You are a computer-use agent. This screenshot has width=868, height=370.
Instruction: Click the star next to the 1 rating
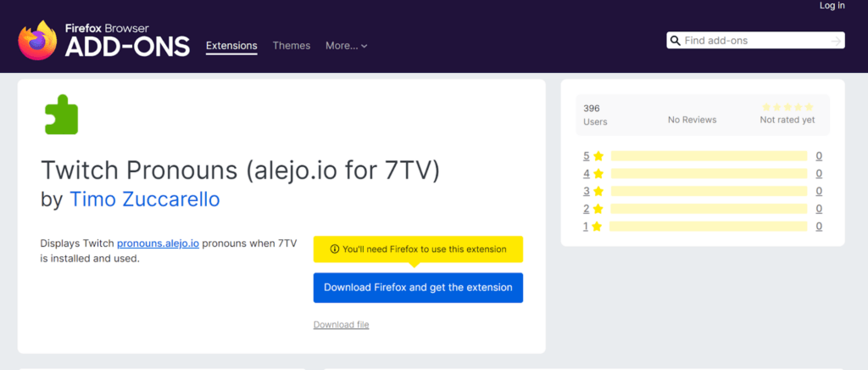coord(597,226)
